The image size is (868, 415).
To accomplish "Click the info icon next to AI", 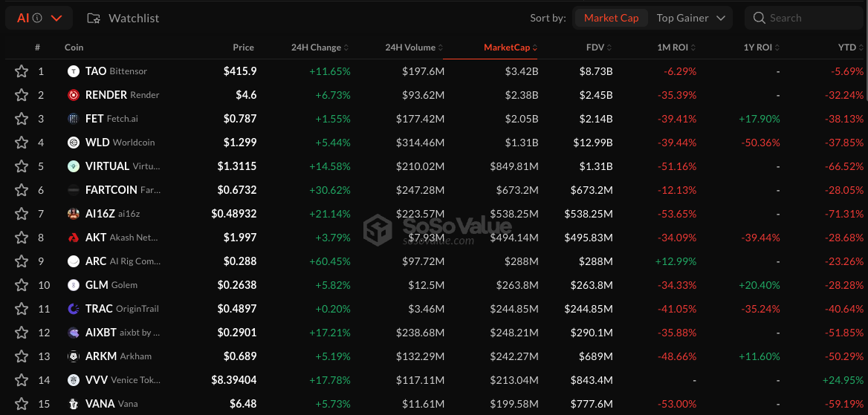I will (37, 18).
